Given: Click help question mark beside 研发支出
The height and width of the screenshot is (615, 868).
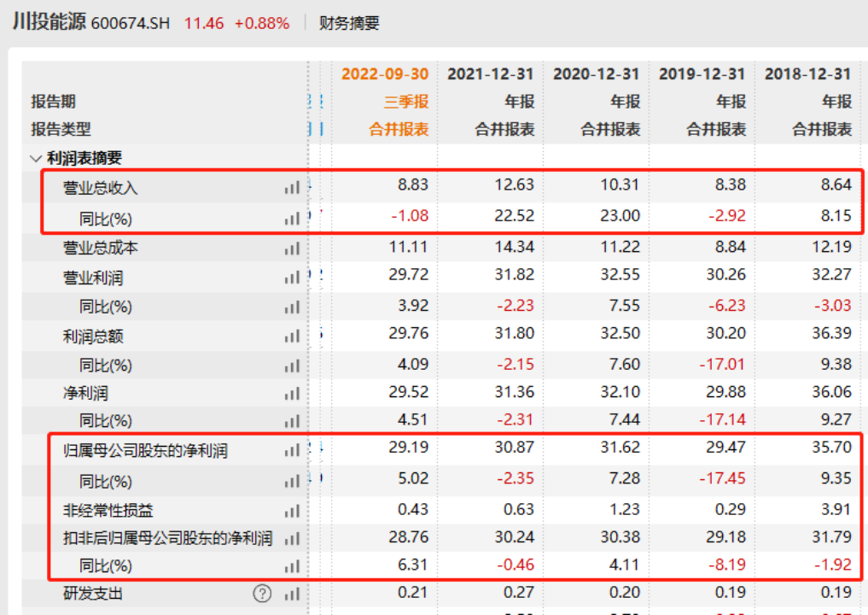Looking at the screenshot, I should pyautogui.click(x=262, y=594).
